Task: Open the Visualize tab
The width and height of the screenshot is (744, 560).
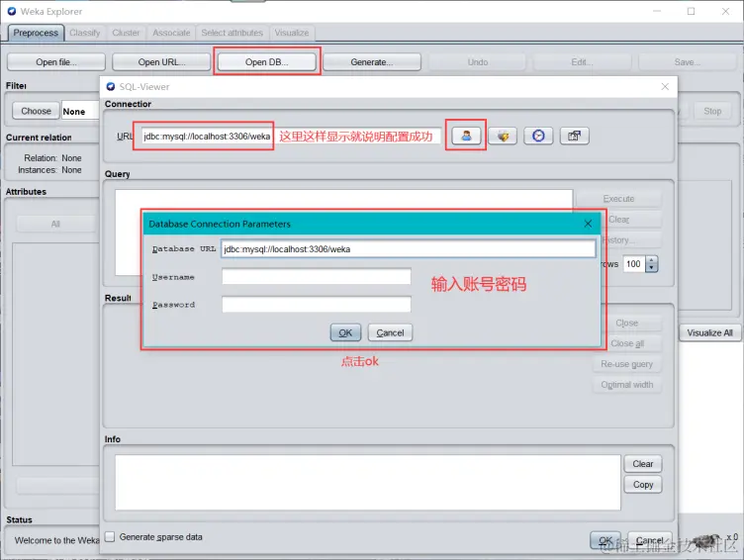Action: pos(292,33)
